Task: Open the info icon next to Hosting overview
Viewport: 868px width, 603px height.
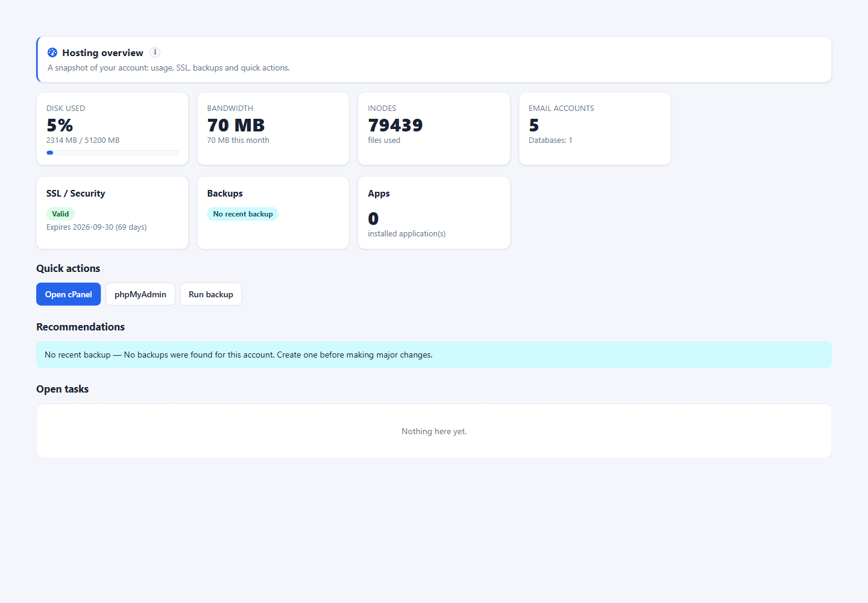Action: pyautogui.click(x=155, y=52)
